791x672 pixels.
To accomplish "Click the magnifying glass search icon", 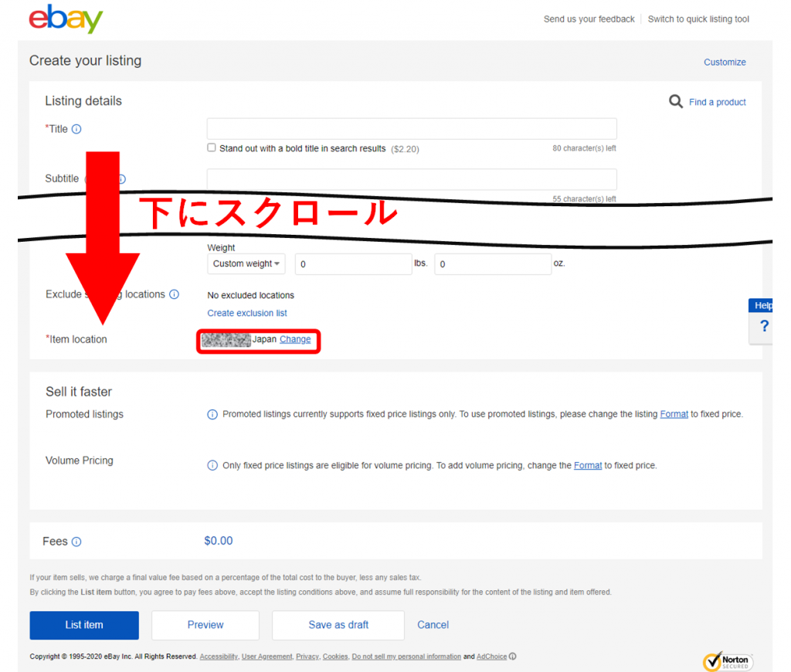I will pos(675,101).
